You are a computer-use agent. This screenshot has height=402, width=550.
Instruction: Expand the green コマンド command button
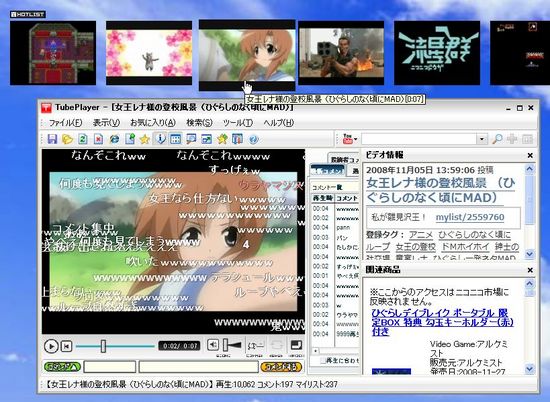coord(62,367)
